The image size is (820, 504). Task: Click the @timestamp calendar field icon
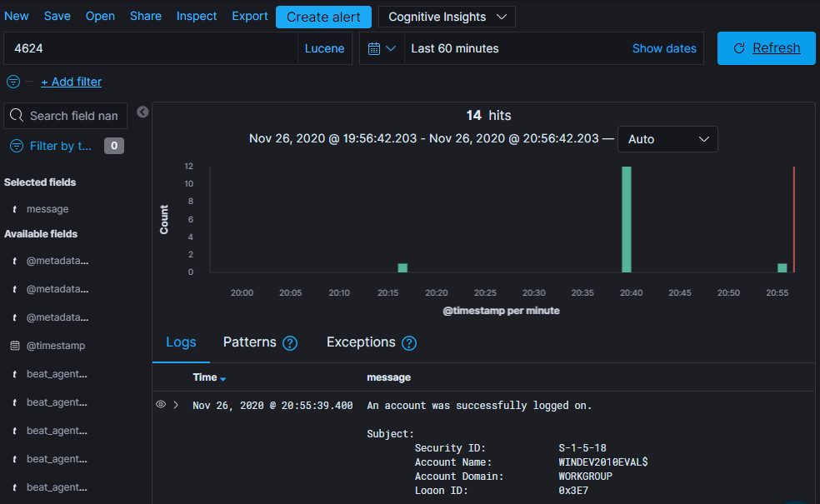[15, 346]
